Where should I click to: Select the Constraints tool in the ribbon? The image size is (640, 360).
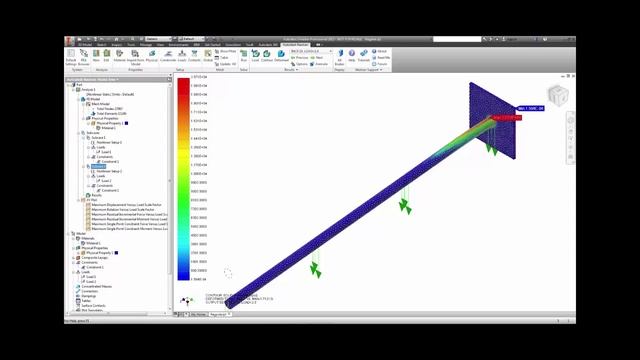(168, 56)
